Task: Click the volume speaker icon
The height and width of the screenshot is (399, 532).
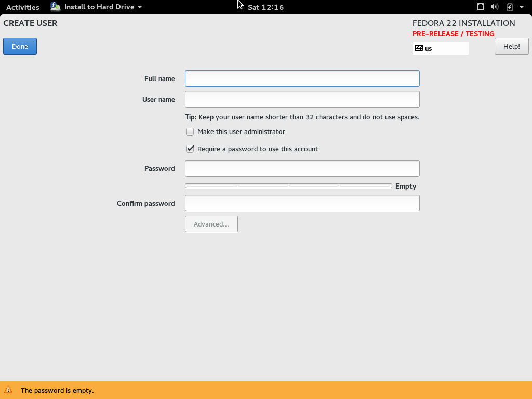Action: 495,7
